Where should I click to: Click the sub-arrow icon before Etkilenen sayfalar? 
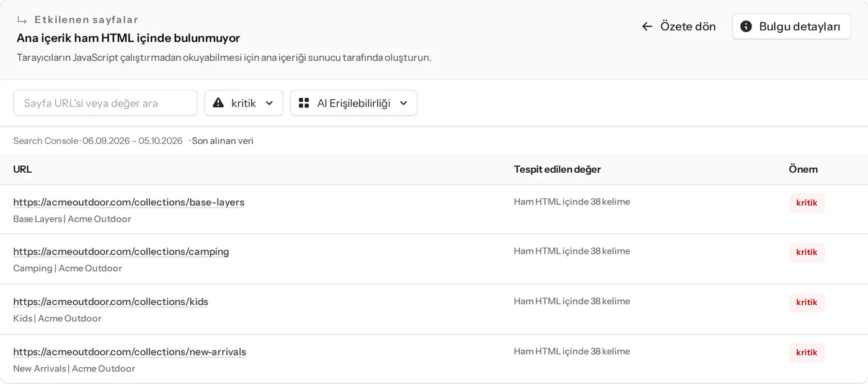tap(22, 20)
